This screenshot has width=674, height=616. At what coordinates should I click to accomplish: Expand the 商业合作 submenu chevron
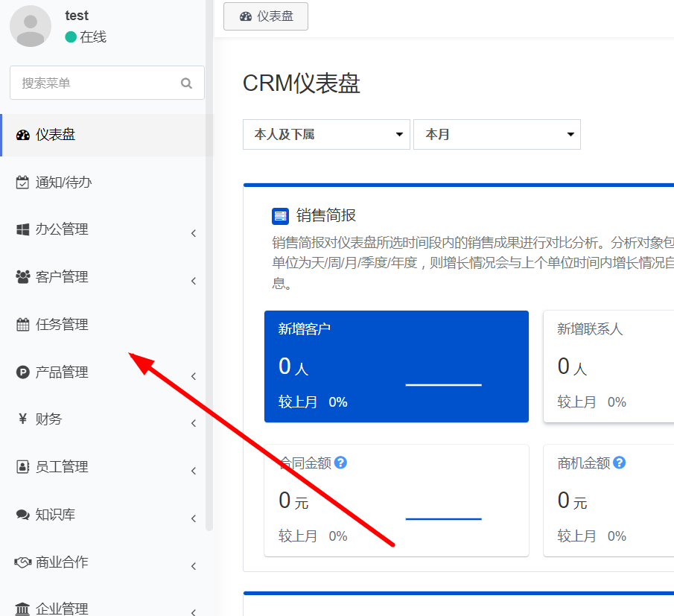coord(194,567)
